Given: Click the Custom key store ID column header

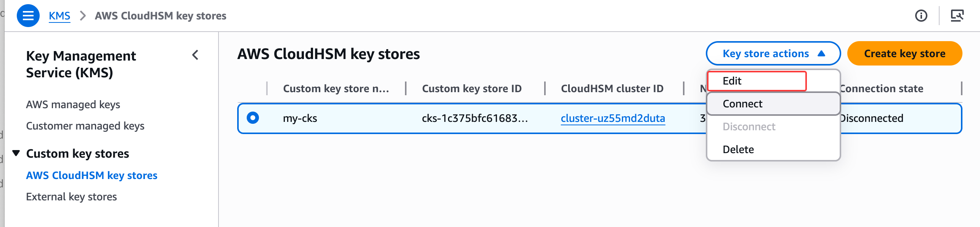Looking at the screenshot, I should [x=472, y=88].
